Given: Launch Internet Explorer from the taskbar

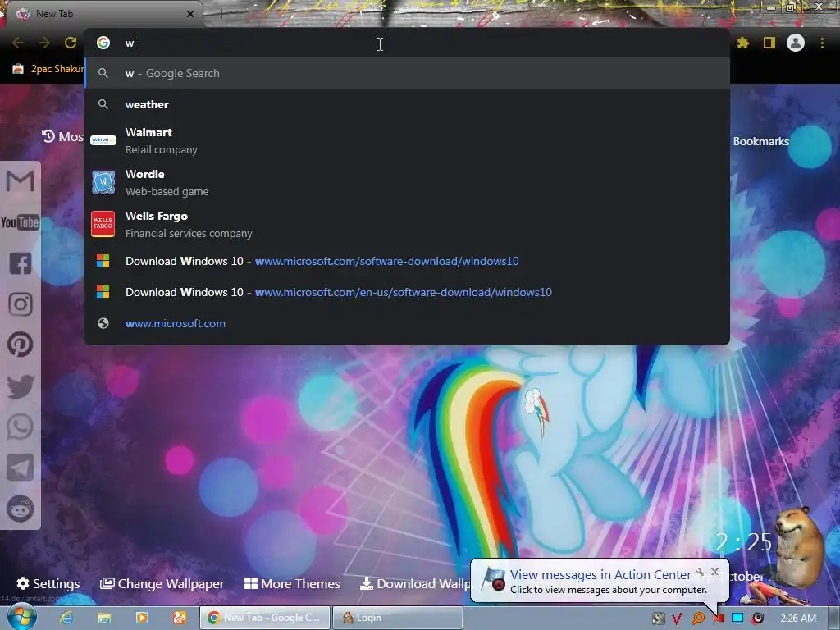Looking at the screenshot, I should coord(66,618).
